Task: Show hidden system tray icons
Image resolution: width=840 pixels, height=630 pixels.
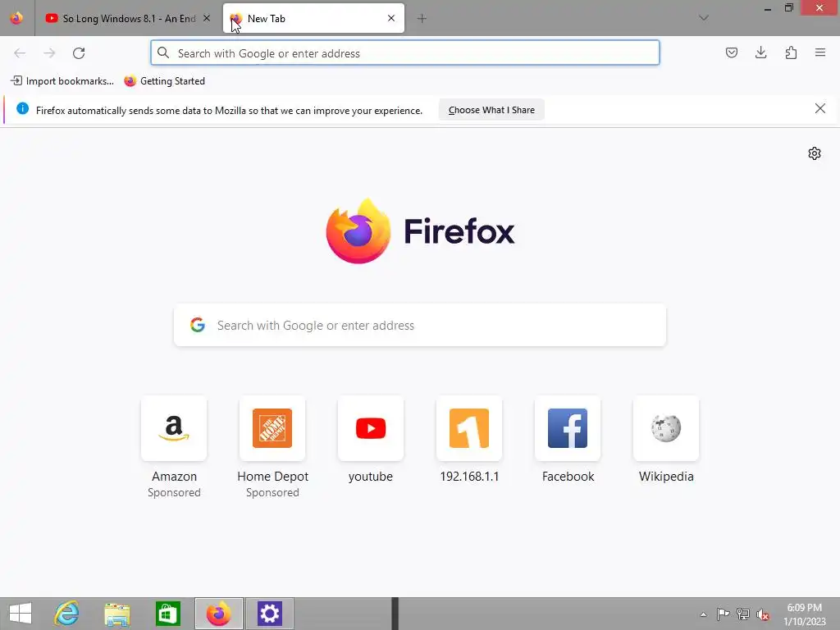Action: coord(703,614)
